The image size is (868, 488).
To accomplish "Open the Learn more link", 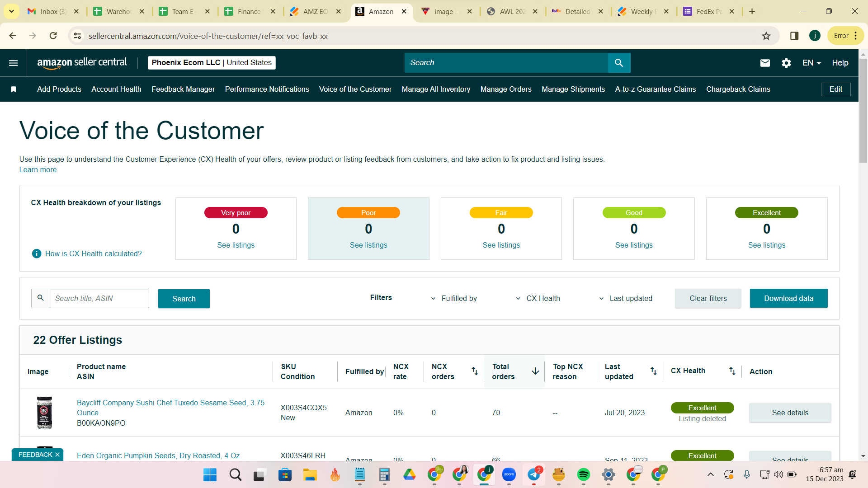I will [38, 170].
